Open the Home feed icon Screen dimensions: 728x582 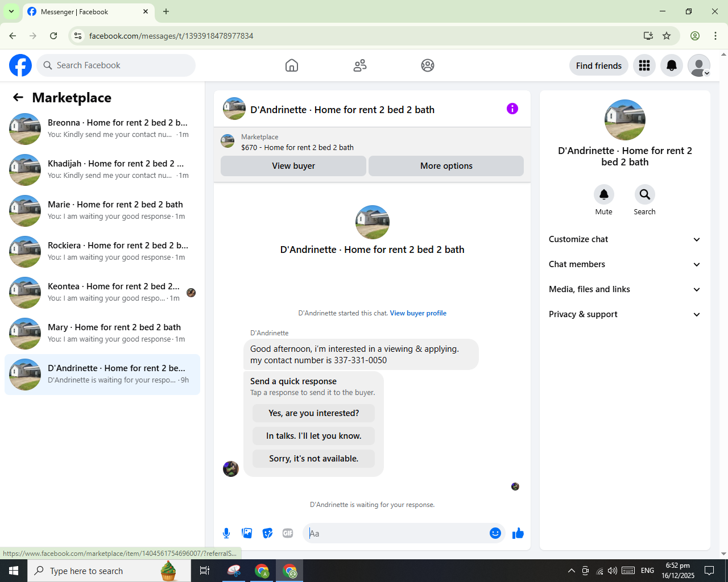[292, 65]
